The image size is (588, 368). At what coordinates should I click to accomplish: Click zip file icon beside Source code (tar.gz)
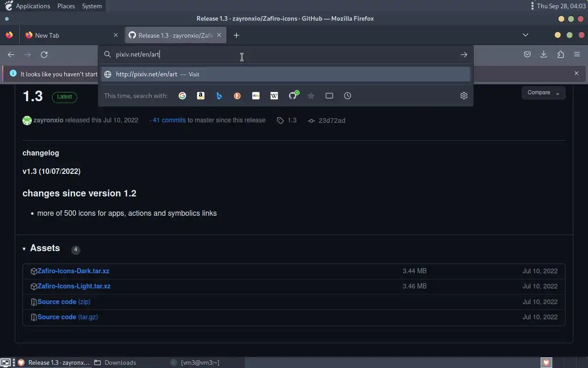(34, 317)
